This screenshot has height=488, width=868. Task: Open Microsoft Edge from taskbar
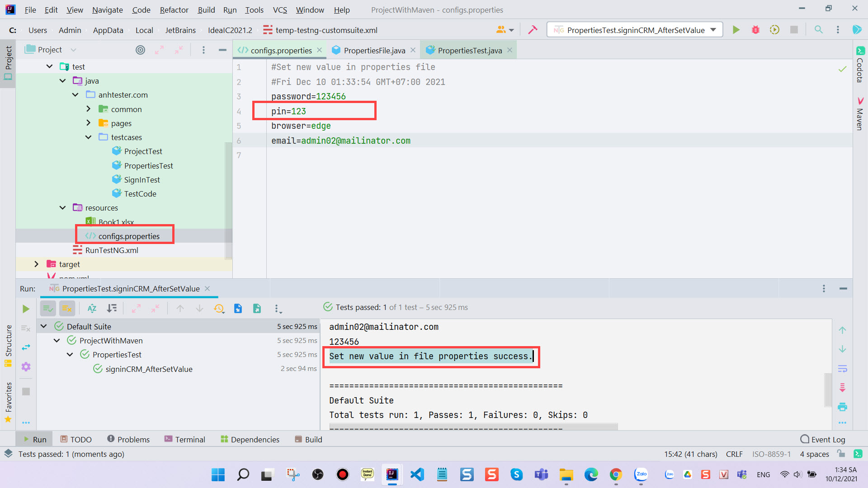pyautogui.click(x=591, y=474)
